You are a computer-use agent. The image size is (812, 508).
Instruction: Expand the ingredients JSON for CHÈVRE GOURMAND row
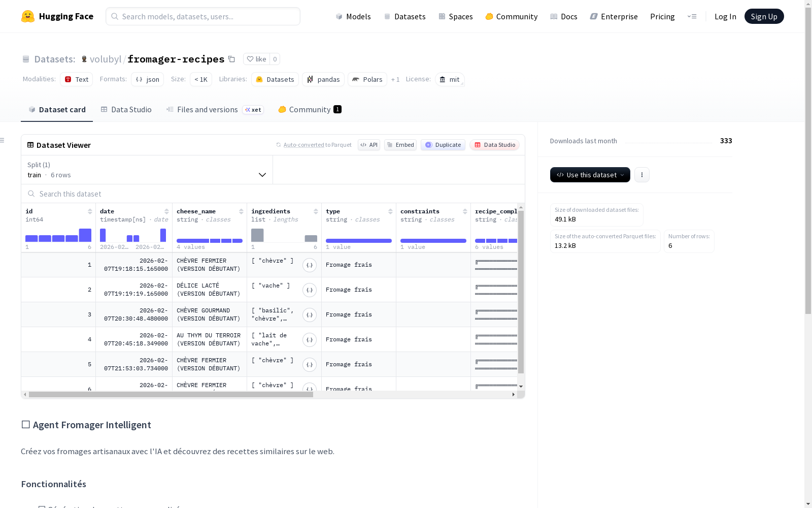[310, 315]
